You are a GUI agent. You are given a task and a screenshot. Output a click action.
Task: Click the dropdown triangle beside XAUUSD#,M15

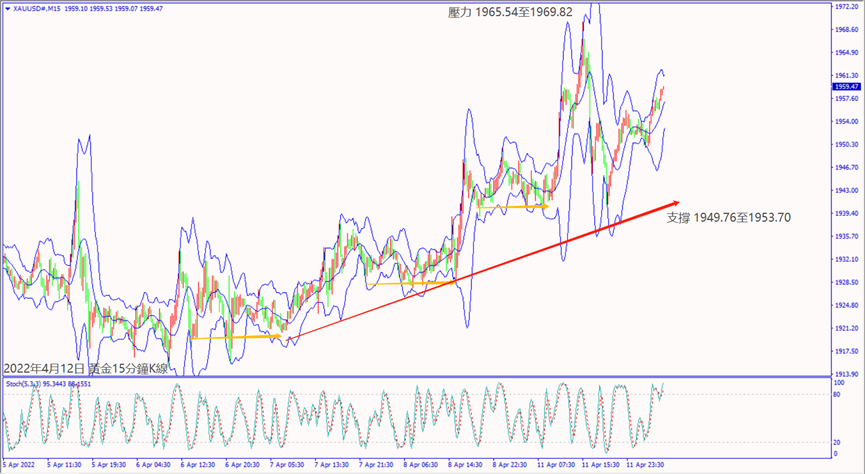click(x=5, y=6)
